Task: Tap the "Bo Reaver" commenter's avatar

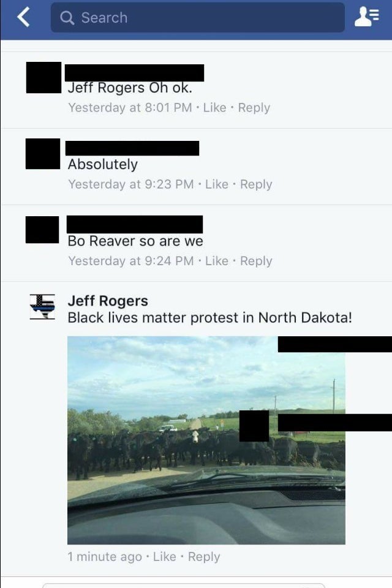Action: (42, 230)
